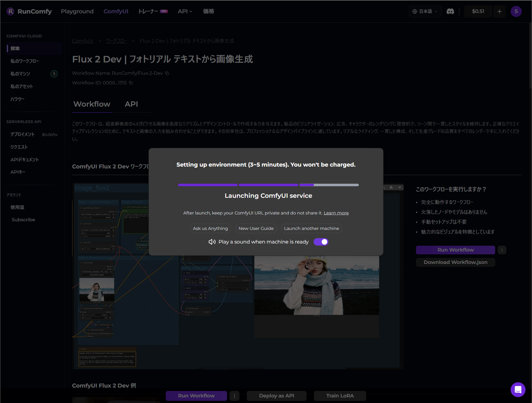
Task: Click the speaker sound icon in dialog
Action: click(212, 242)
